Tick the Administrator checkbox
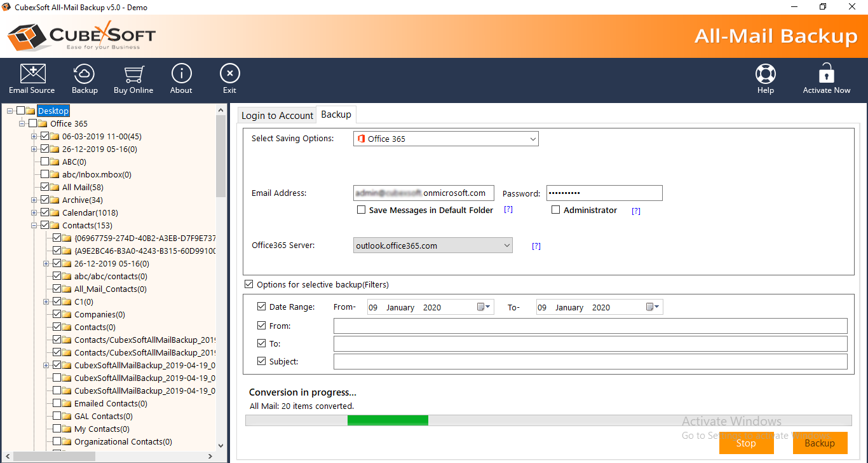The width and height of the screenshot is (868, 463). [x=556, y=210]
